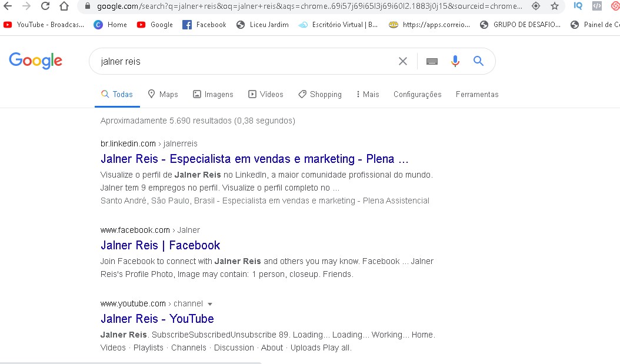Click the location target icon in address bar
The image size is (620, 364).
(536, 6)
